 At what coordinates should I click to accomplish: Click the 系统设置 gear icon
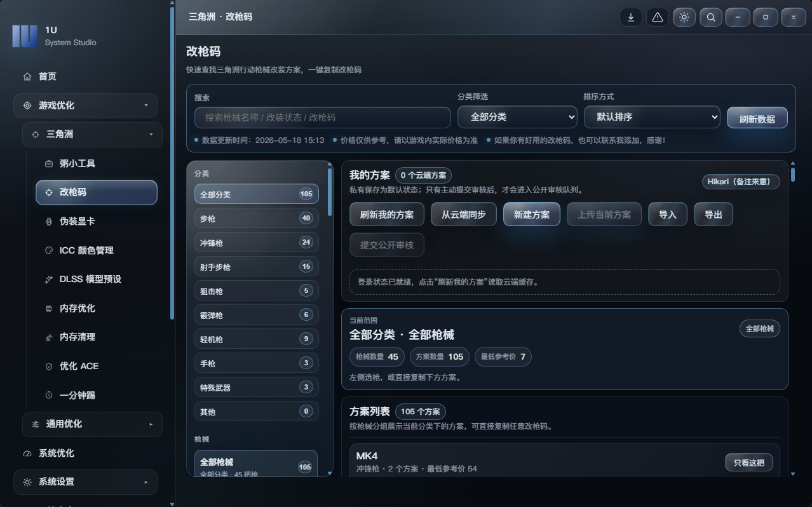tap(27, 482)
